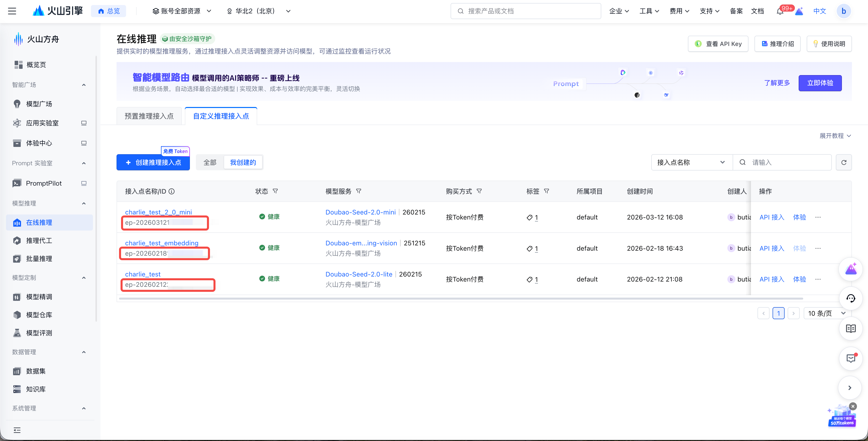The width and height of the screenshot is (868, 441).
Task: Filter by 模型服务 column
Action: click(x=358, y=191)
